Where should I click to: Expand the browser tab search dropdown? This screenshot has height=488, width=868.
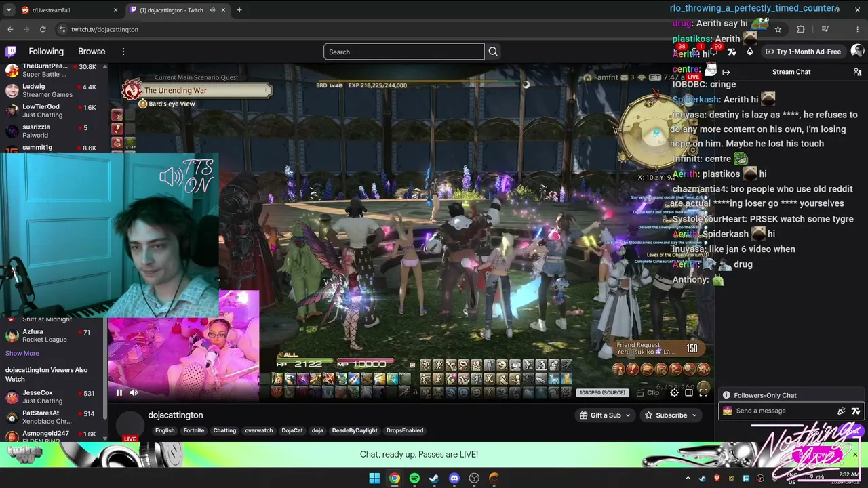9,10
